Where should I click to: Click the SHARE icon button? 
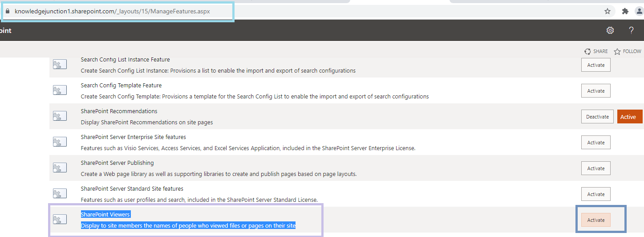pyautogui.click(x=596, y=52)
